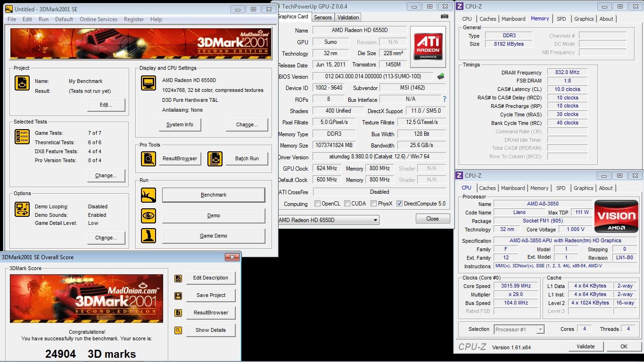Screen dimensions: 644x362
Task: Click the Project icon in 3DMark2001
Action: [x=22, y=83]
